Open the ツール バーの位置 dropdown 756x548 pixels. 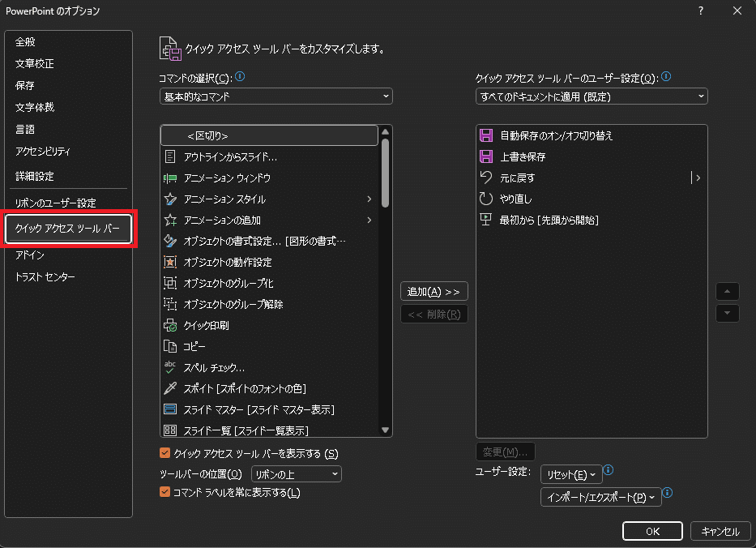(x=296, y=474)
